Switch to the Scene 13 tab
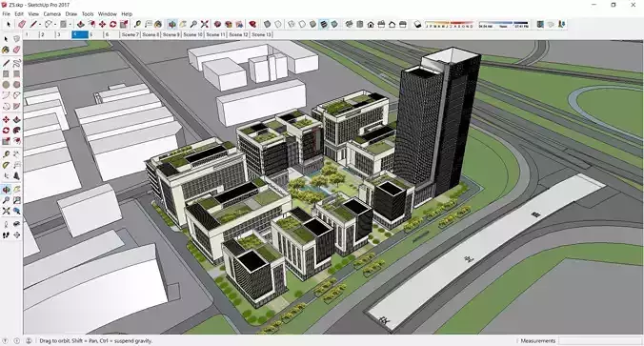Viewport: 644px width, 346px height. click(262, 34)
